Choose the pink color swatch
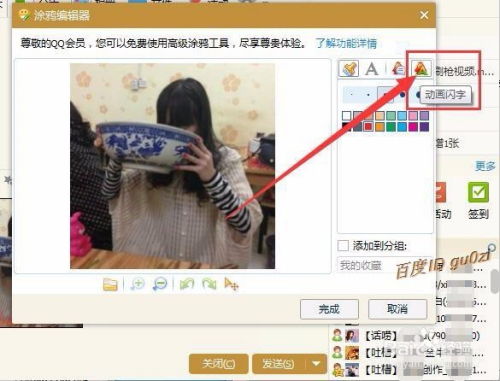500x381 pixels. point(413,116)
